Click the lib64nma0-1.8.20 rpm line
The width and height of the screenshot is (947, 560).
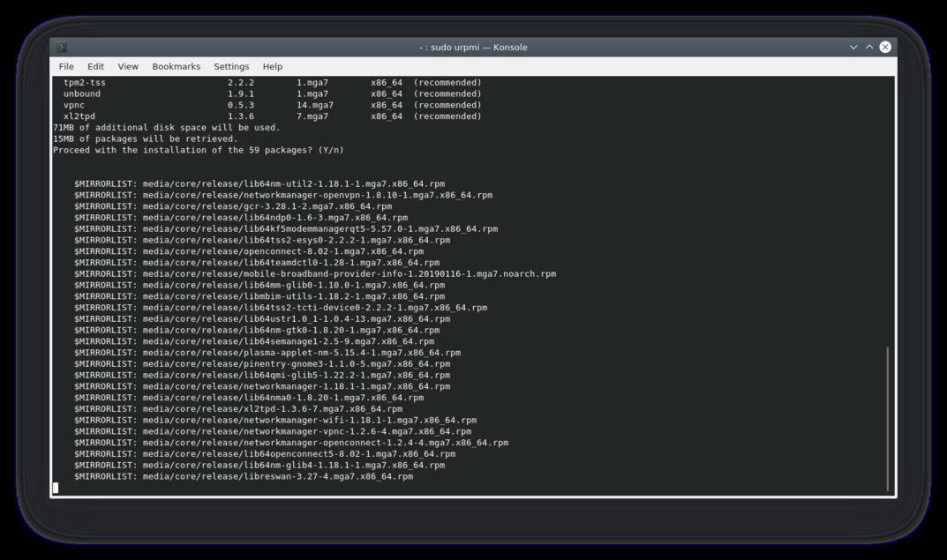pos(249,399)
